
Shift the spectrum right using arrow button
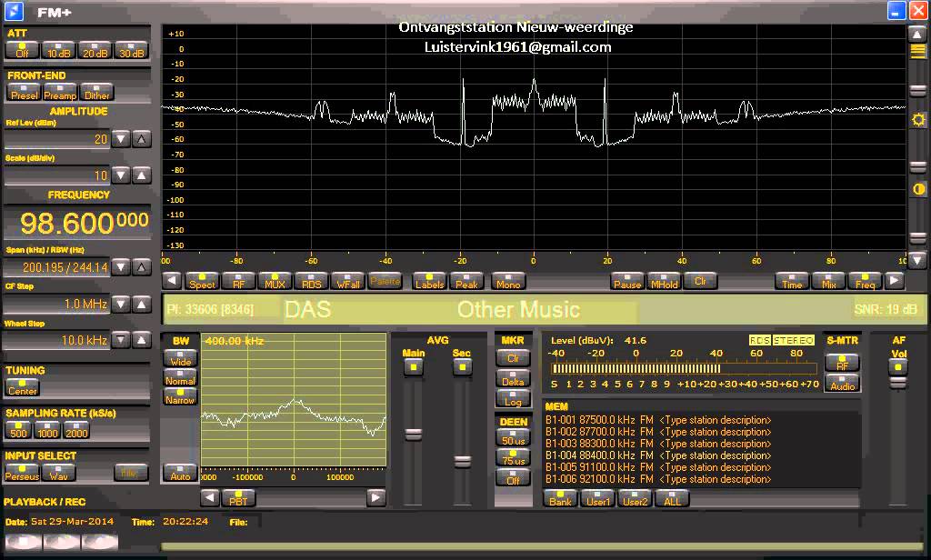coord(895,280)
